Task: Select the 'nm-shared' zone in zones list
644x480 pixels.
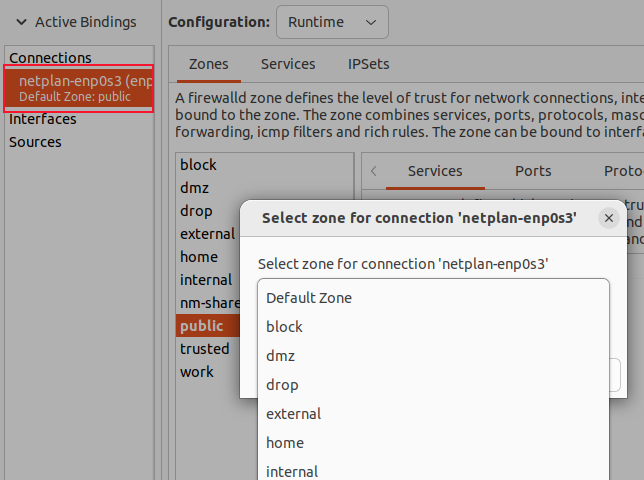Action: pos(205,303)
